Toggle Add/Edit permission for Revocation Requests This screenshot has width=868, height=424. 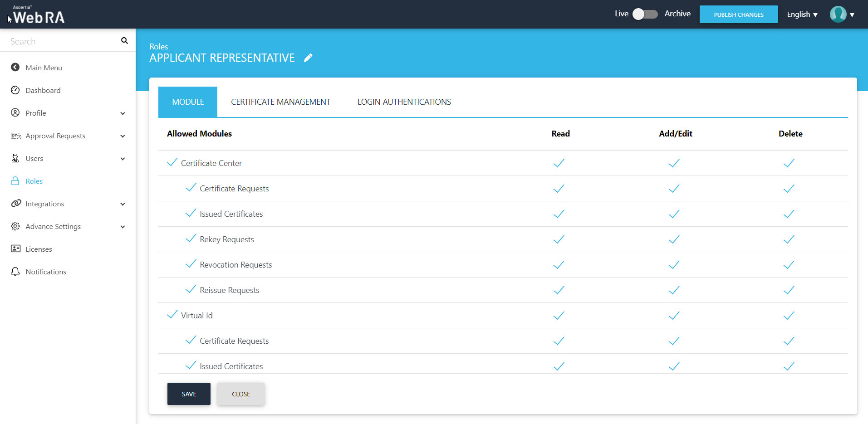coord(674,265)
